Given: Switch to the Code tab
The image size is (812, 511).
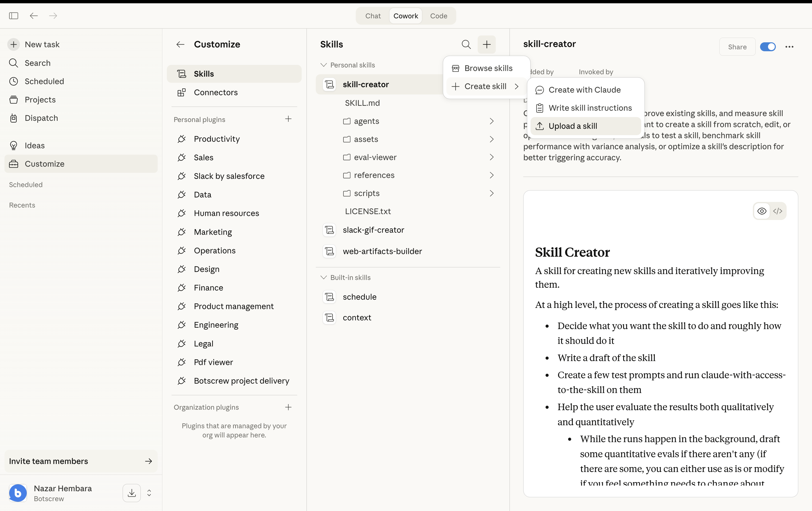Looking at the screenshot, I should [x=438, y=16].
